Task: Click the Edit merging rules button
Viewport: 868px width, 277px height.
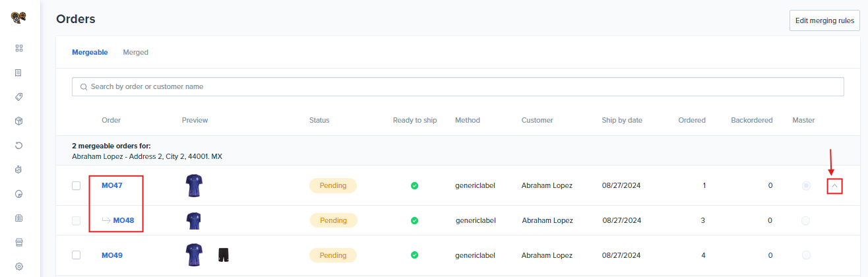Action: tap(824, 20)
